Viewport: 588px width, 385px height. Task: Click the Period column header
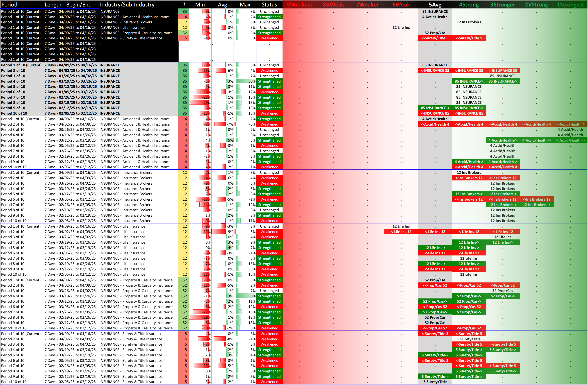click(9, 4)
